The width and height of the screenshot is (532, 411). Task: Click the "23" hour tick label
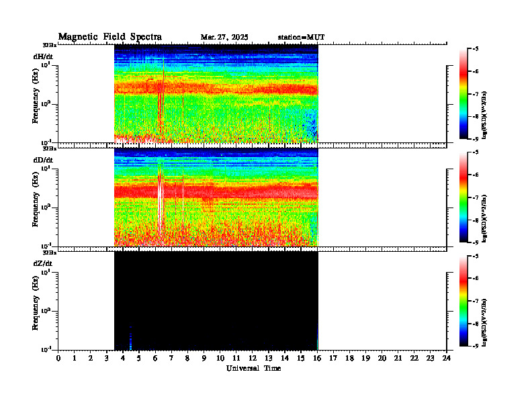pyautogui.click(x=430, y=359)
